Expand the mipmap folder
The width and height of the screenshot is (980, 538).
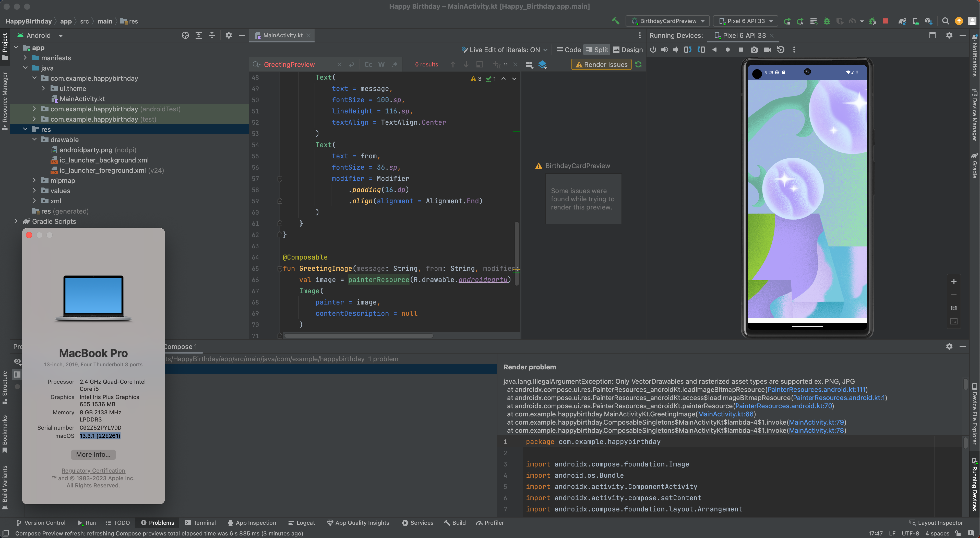pos(34,180)
